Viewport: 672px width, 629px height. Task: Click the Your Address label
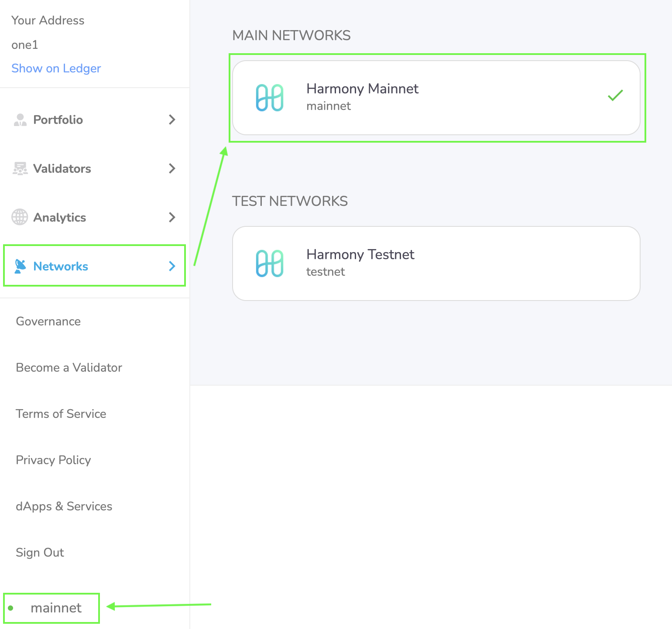(x=48, y=21)
